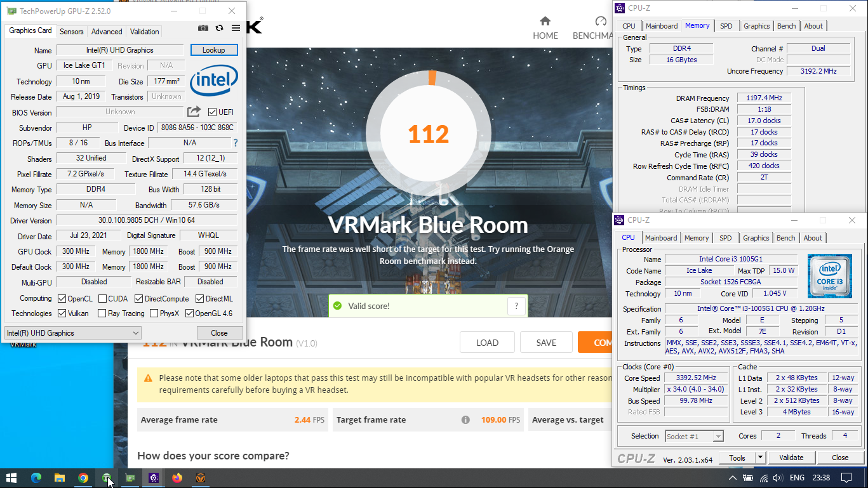868x488 pixels.
Task: Switch to GPU-Z Advanced tab
Action: click(107, 31)
